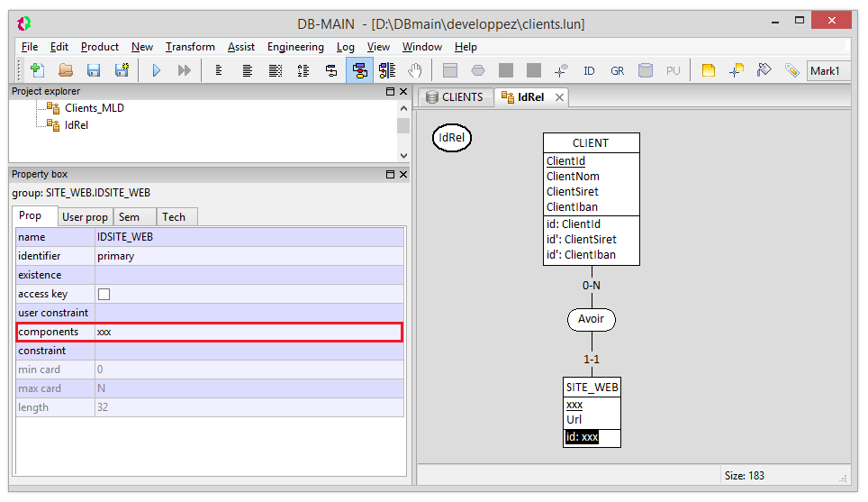This screenshot has height=502, width=868.
Task: Select the Avoir relationship in diagram
Action: (x=592, y=319)
